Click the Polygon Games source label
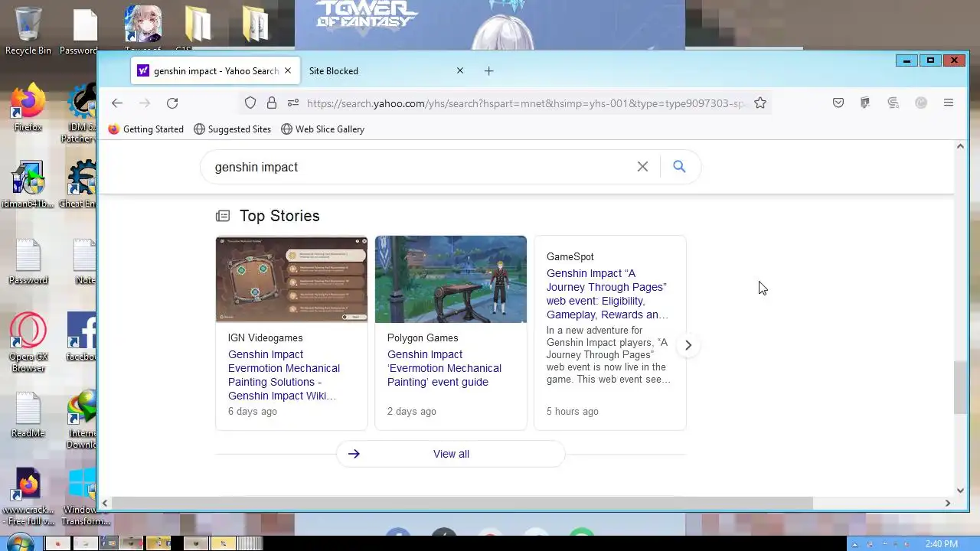 [423, 337]
